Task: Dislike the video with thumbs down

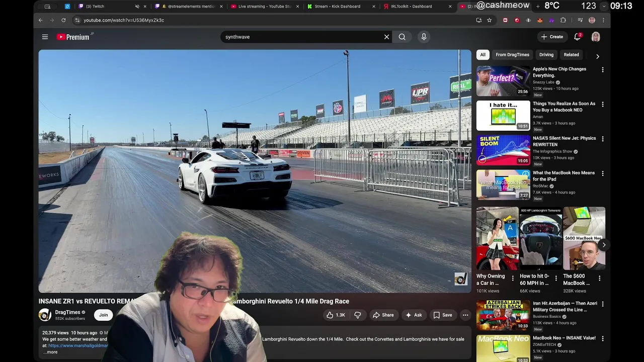Action: 358,315
